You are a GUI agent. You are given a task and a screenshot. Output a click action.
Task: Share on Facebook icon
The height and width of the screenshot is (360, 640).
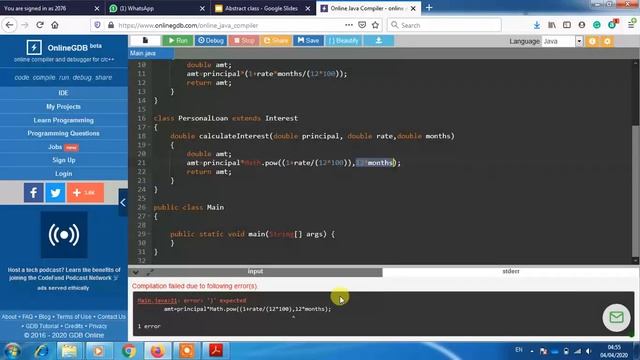33,193
